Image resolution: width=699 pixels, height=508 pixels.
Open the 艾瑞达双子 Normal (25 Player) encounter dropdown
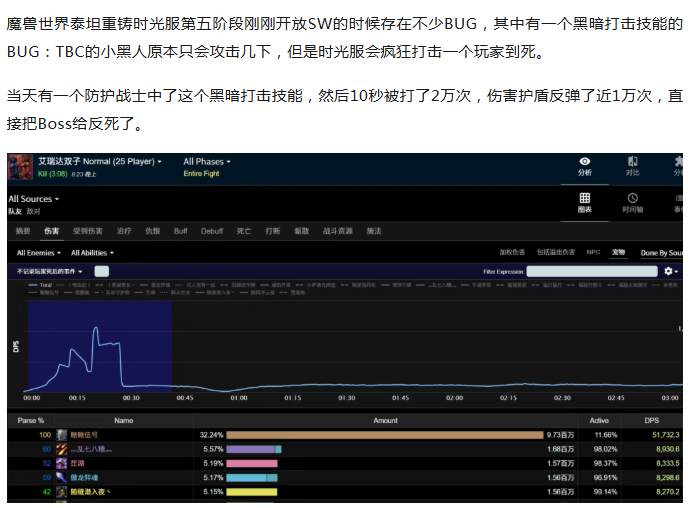pos(99,161)
